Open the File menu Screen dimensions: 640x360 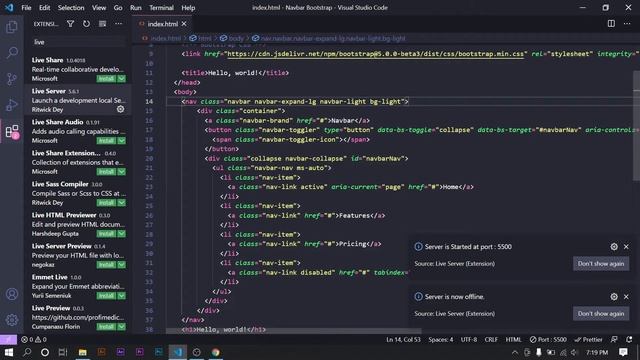click(26, 8)
